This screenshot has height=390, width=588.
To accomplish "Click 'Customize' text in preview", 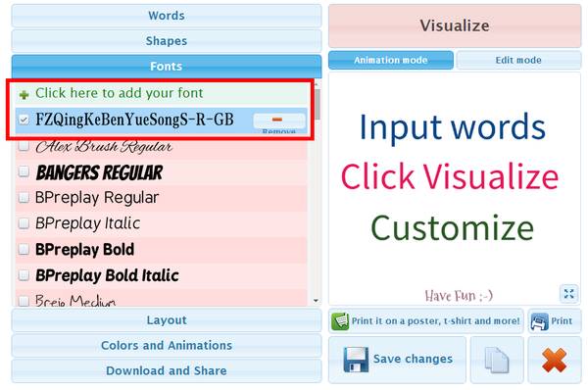I will [x=452, y=228].
